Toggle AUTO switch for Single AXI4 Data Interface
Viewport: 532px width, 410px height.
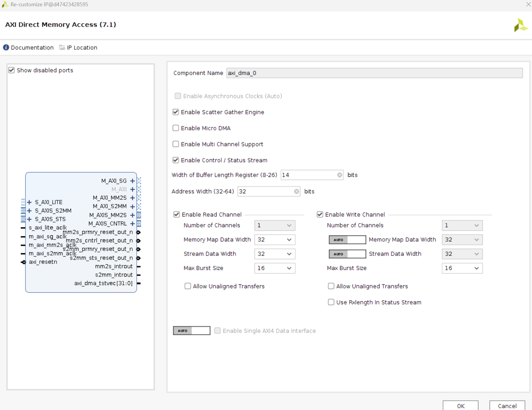point(192,331)
